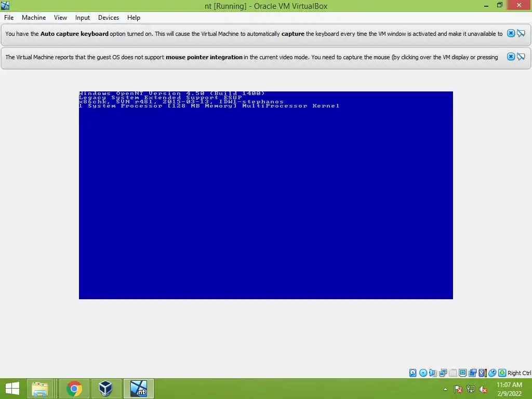
Task: Click the audio indicator in status bar
Action: pyautogui.click(x=433, y=373)
